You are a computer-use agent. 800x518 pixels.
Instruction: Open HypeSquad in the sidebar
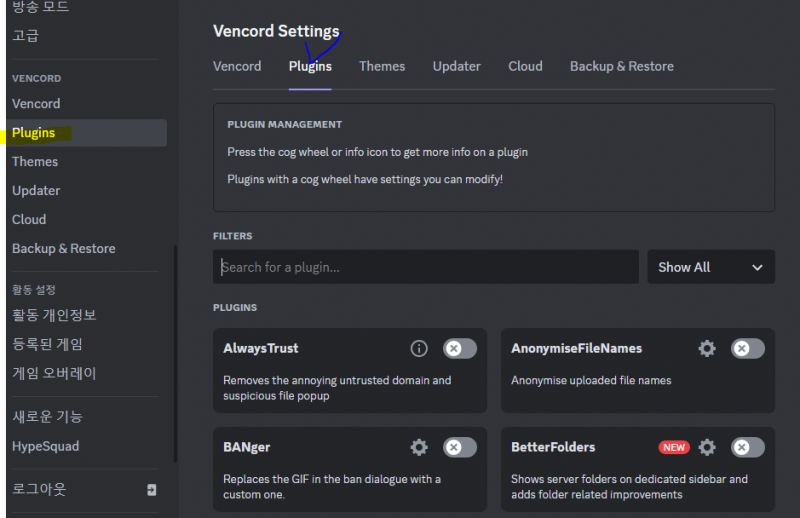point(46,446)
